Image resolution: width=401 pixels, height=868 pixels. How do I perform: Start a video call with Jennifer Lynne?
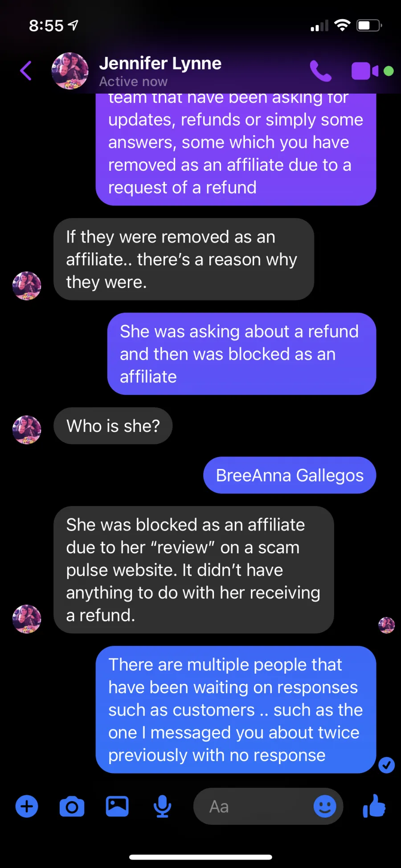coord(365,71)
